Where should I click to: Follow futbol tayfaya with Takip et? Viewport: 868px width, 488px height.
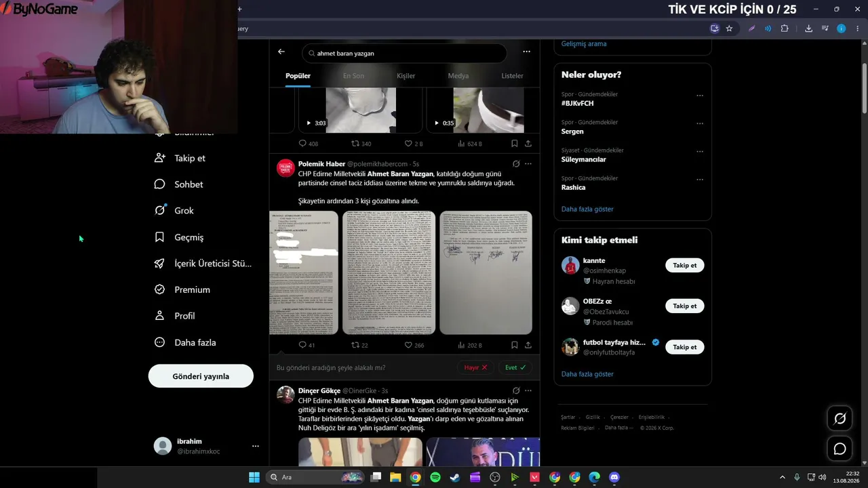click(685, 347)
